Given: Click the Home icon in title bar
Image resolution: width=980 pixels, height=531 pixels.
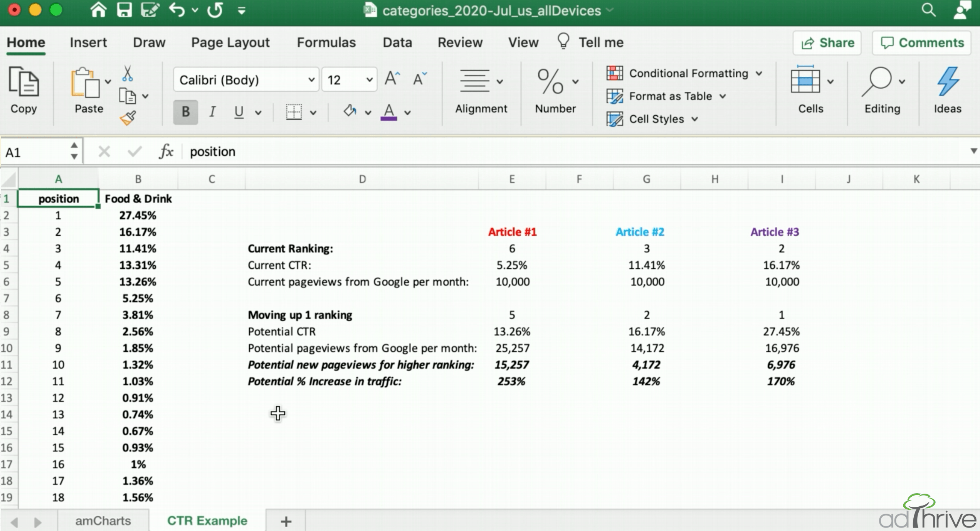Looking at the screenshot, I should (98, 10).
